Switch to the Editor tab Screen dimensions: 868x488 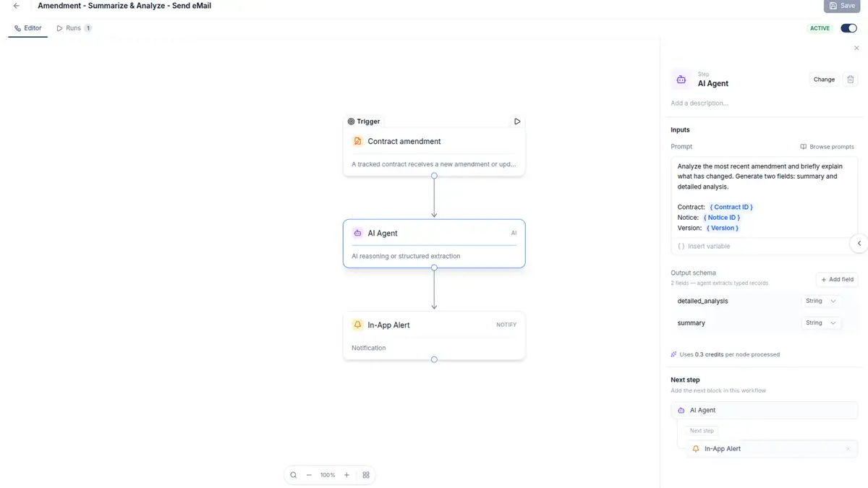click(x=28, y=28)
